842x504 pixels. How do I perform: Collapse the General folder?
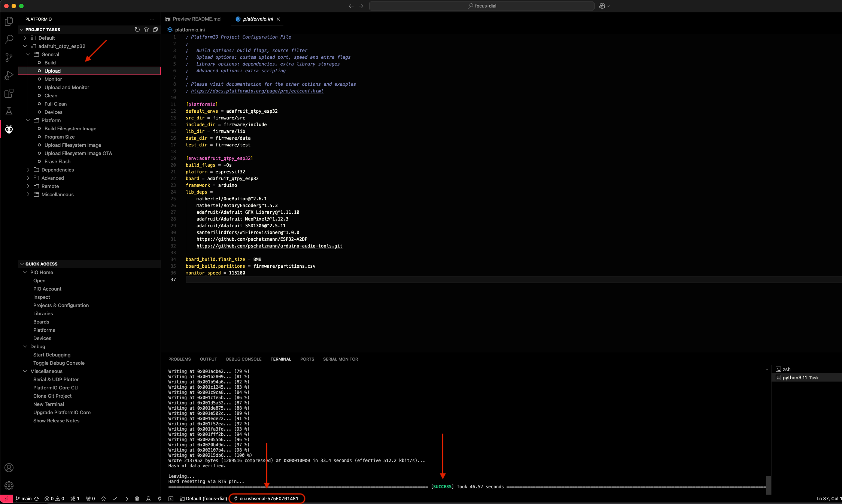[x=28, y=54]
